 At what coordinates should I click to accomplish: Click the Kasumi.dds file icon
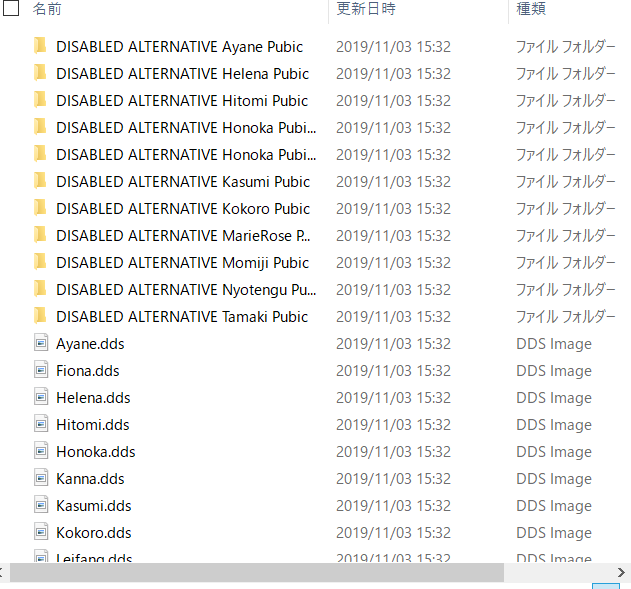(x=41, y=505)
